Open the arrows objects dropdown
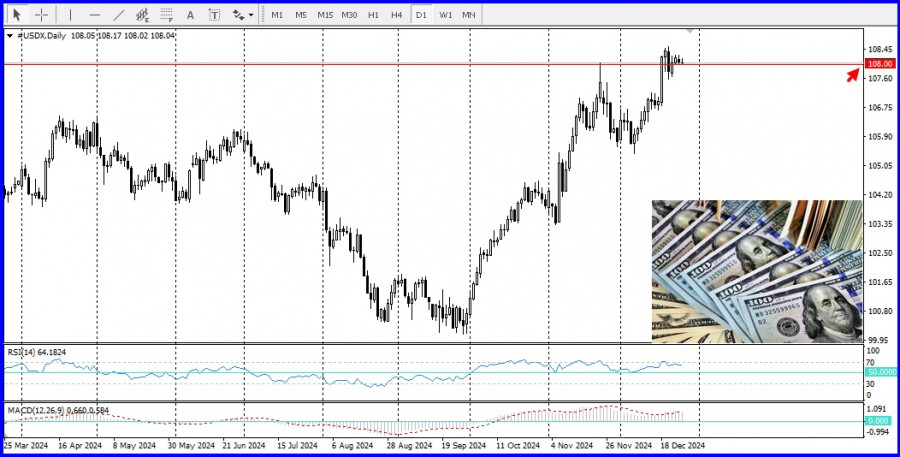 pyautogui.click(x=241, y=15)
